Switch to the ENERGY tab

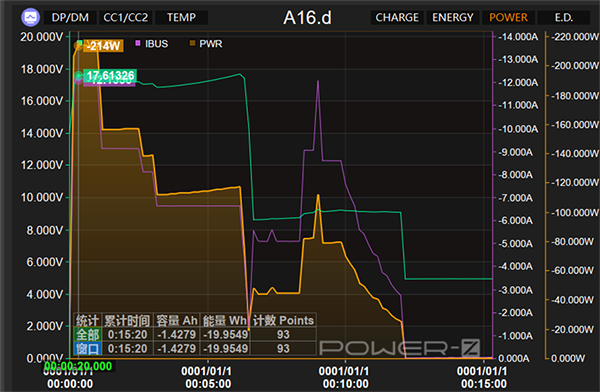tap(453, 18)
